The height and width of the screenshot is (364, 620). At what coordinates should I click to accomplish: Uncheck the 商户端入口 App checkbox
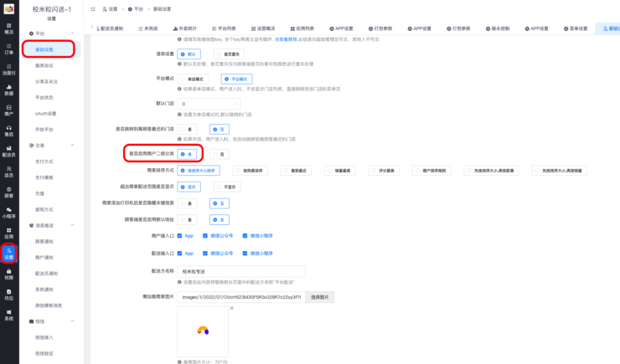click(x=180, y=236)
